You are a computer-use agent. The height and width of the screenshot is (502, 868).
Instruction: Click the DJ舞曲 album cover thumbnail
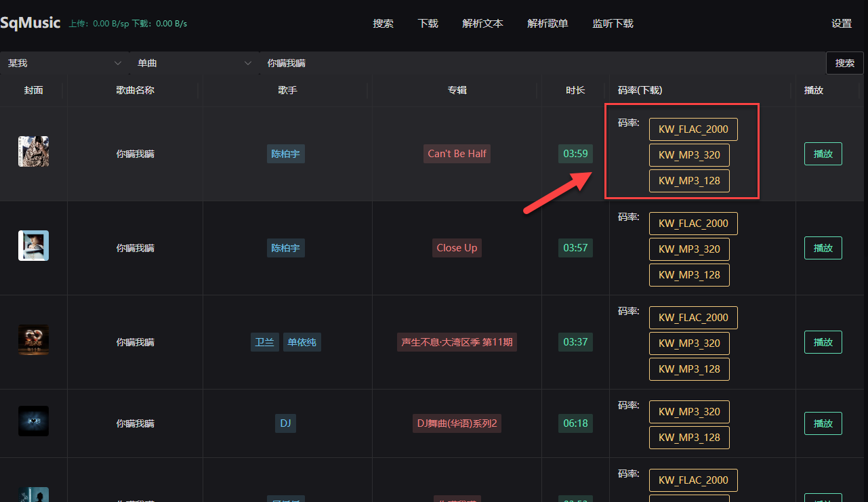[33, 421]
